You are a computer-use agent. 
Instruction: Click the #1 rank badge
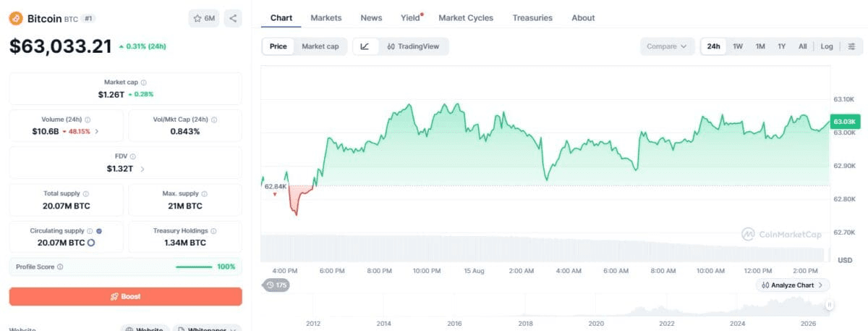coord(88,18)
